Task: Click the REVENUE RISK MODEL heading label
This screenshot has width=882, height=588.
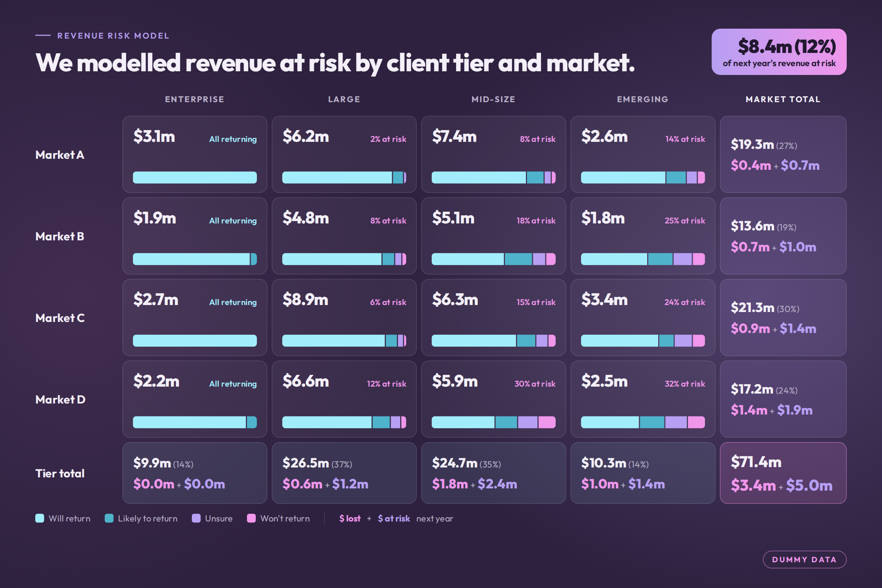Action: 113,36
